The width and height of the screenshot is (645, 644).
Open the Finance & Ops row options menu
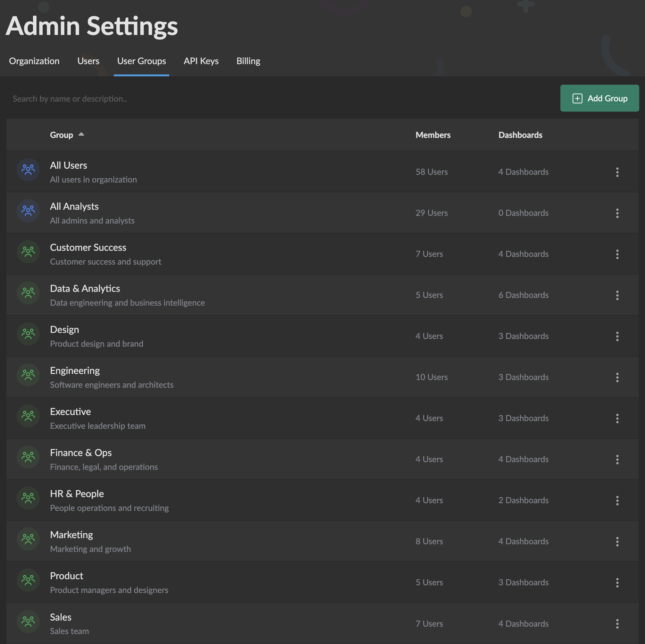click(x=617, y=460)
